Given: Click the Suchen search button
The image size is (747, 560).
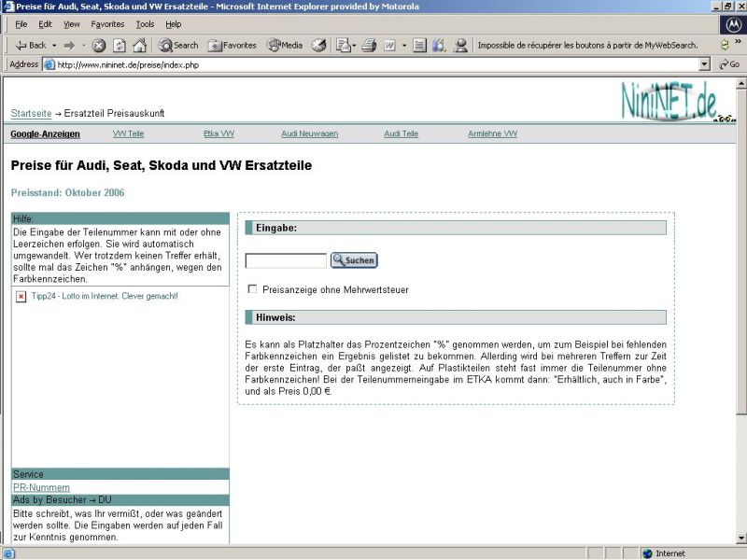Looking at the screenshot, I should [x=354, y=260].
